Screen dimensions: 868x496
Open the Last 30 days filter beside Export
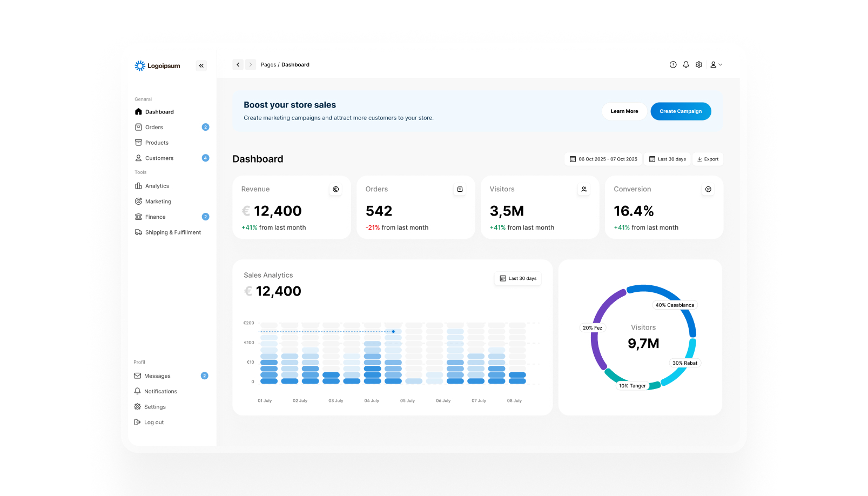668,159
